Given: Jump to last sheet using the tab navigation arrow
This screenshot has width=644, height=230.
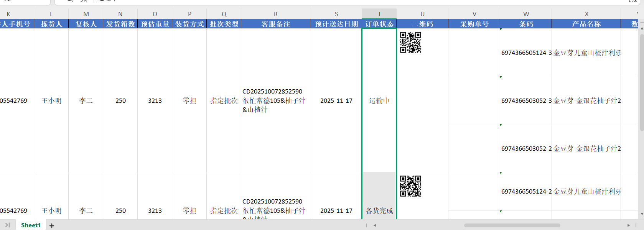Looking at the screenshot, I should point(7,225).
